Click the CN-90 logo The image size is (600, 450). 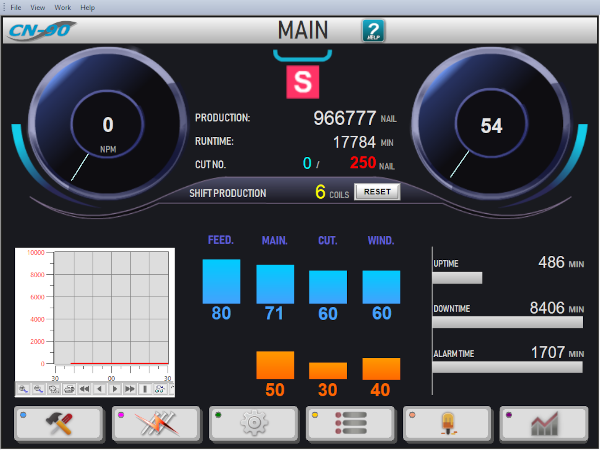pyautogui.click(x=41, y=30)
